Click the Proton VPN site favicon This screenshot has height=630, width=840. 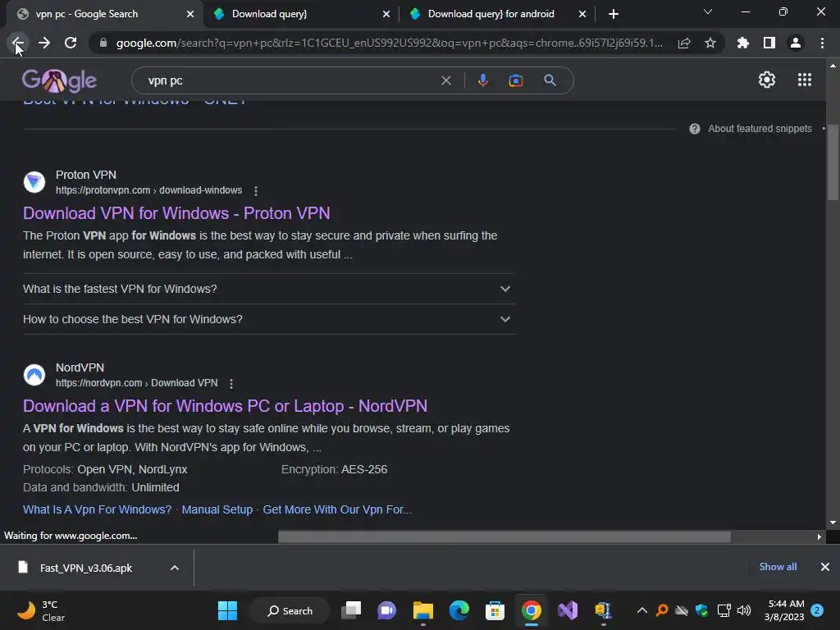tap(34, 182)
